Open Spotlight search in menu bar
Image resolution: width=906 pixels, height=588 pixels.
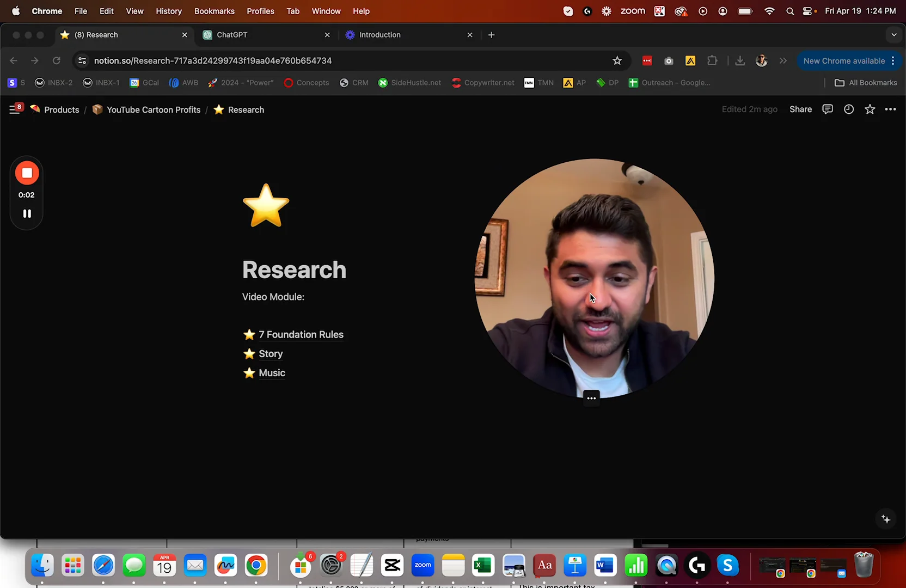790,11
